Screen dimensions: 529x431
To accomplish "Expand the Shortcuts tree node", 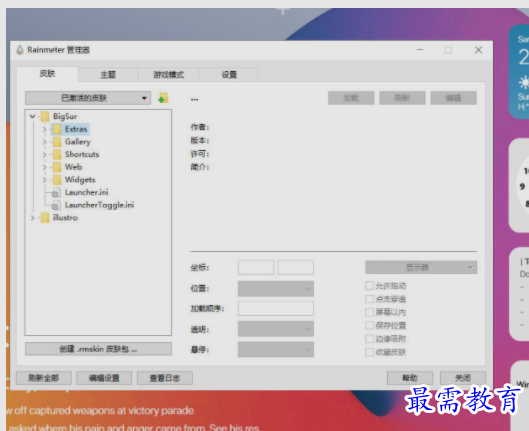I will (44, 154).
